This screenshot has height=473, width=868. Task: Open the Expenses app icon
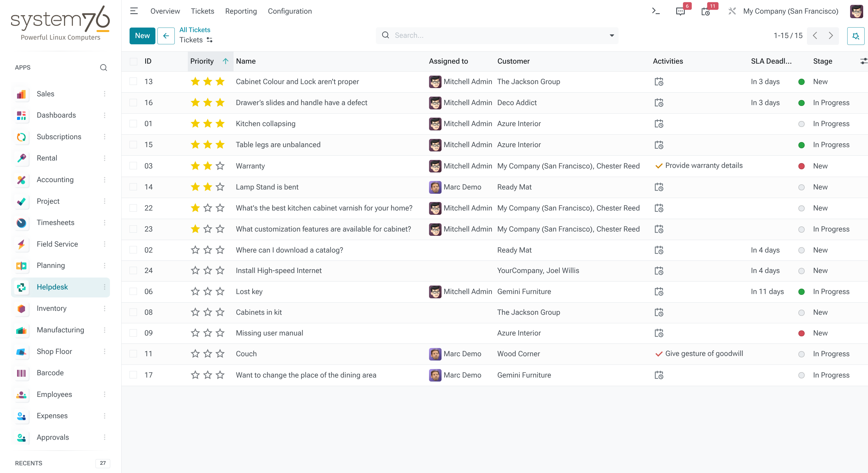click(21, 416)
